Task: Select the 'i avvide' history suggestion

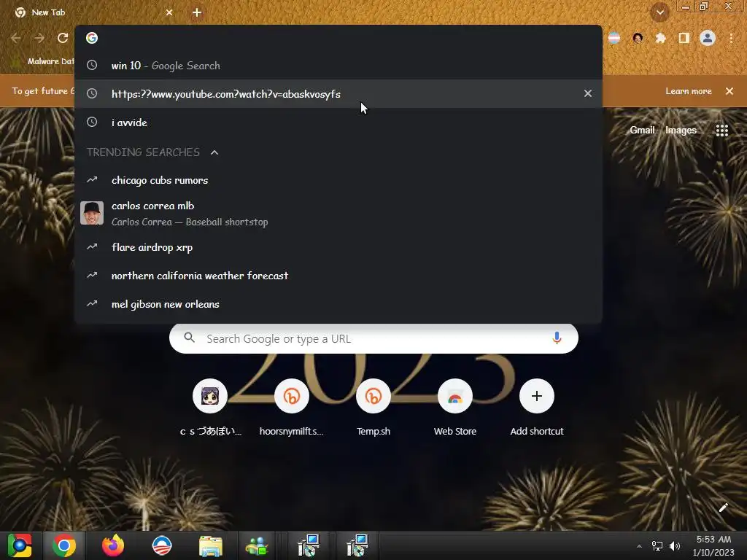Action: [338, 122]
